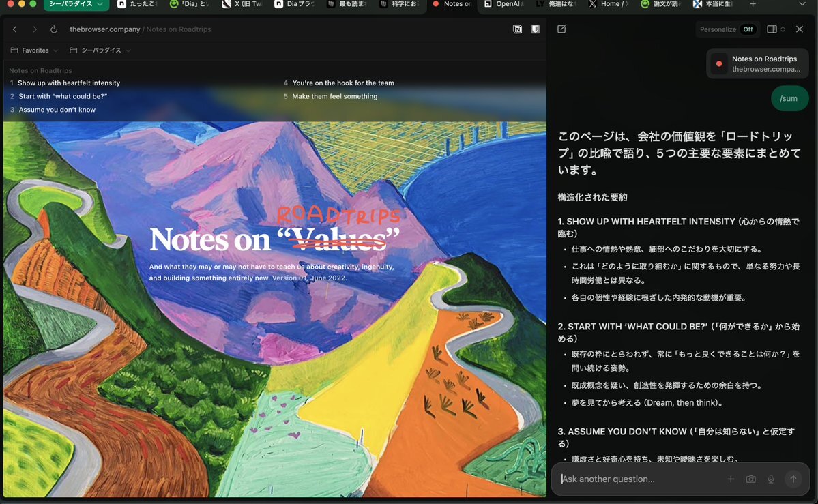The image size is (818, 504).
Task: Expand the Favorites bookmark folder chevron
Action: (x=56, y=50)
